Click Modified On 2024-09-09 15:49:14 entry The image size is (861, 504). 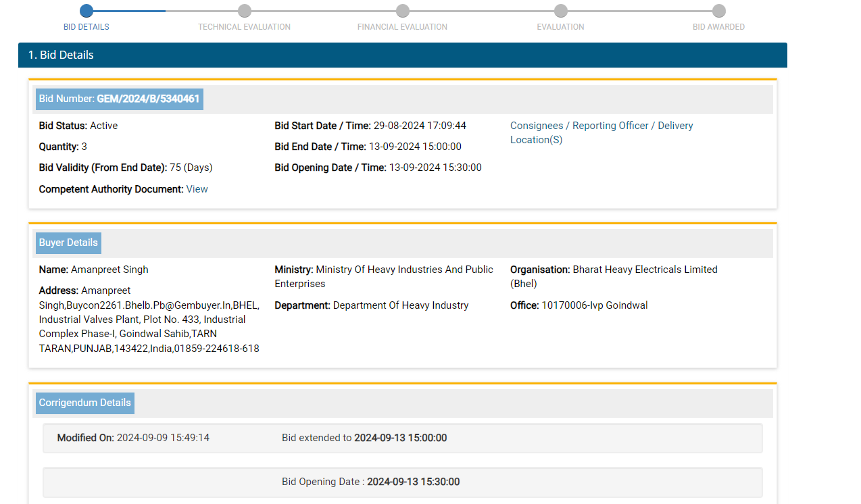133,438
